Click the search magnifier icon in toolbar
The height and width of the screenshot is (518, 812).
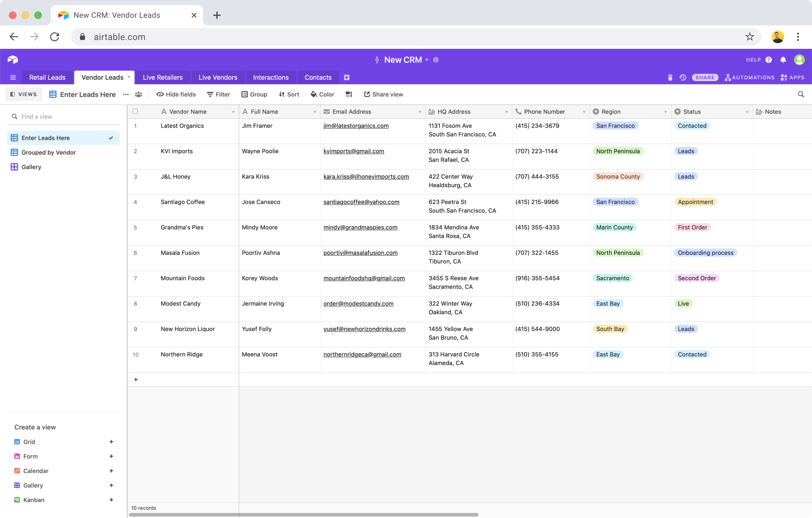pos(801,94)
